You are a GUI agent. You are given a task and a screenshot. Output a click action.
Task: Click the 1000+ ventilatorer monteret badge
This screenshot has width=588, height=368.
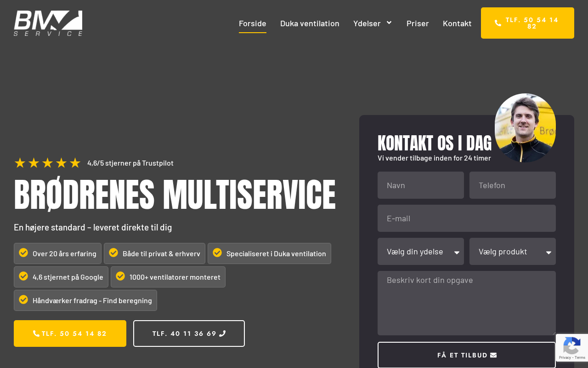pos(168,277)
